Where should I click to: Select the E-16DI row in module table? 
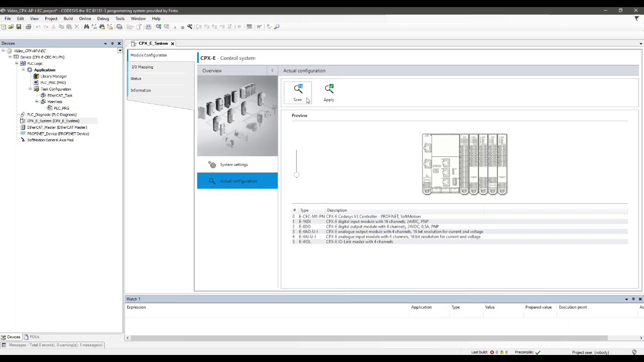(460, 222)
